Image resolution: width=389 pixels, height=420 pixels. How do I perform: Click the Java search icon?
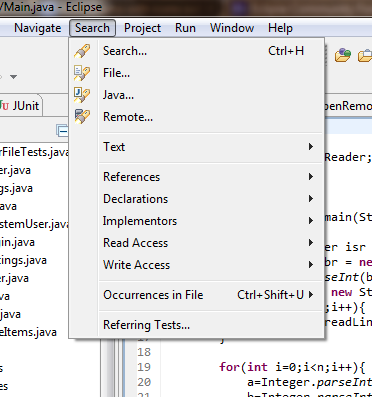(x=82, y=95)
